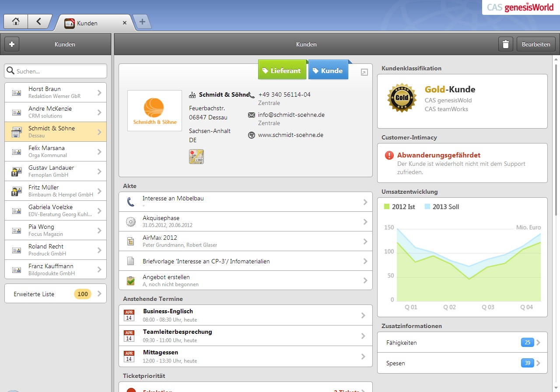This screenshot has width=560, height=392.
Task: Click the Gold badge icon
Action: coord(402,98)
